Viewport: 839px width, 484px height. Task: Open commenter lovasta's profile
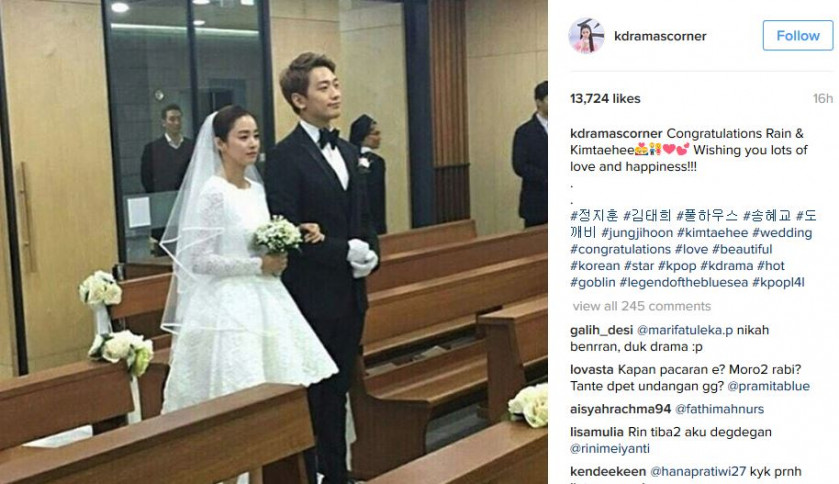pos(592,370)
